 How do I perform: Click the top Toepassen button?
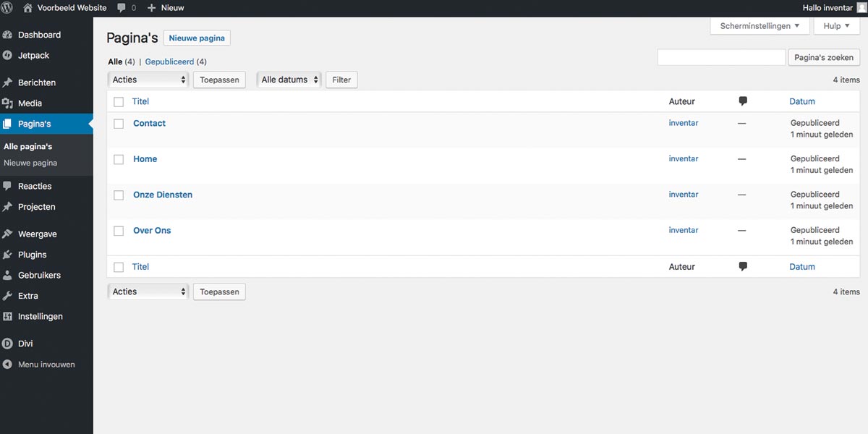[x=219, y=80]
